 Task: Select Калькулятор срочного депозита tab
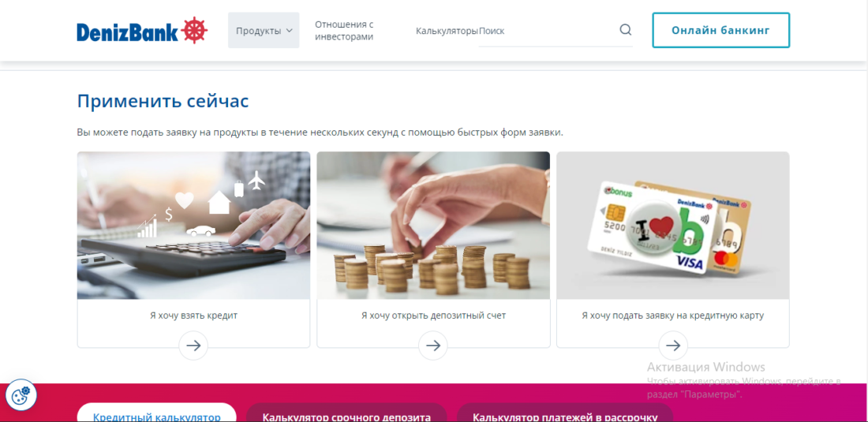point(346,413)
